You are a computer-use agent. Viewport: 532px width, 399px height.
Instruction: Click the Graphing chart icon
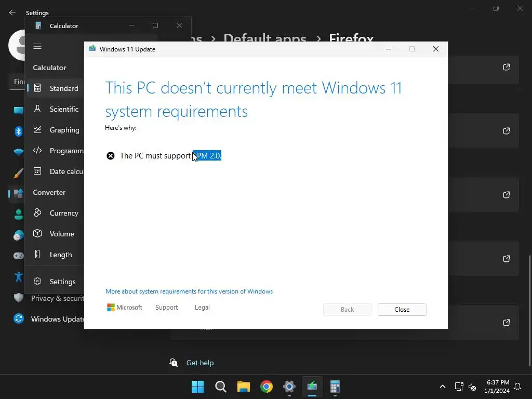[x=37, y=129]
